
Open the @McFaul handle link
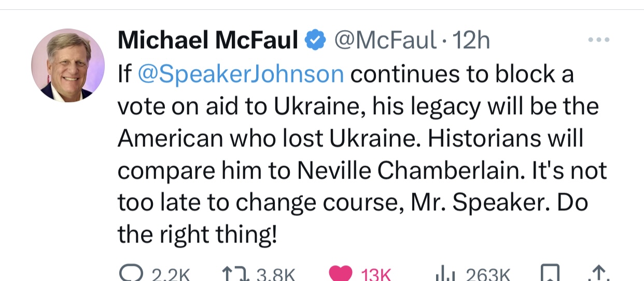pos(385,41)
